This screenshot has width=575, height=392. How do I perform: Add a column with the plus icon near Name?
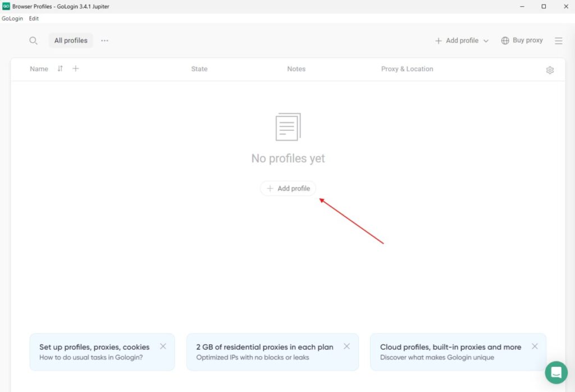76,69
